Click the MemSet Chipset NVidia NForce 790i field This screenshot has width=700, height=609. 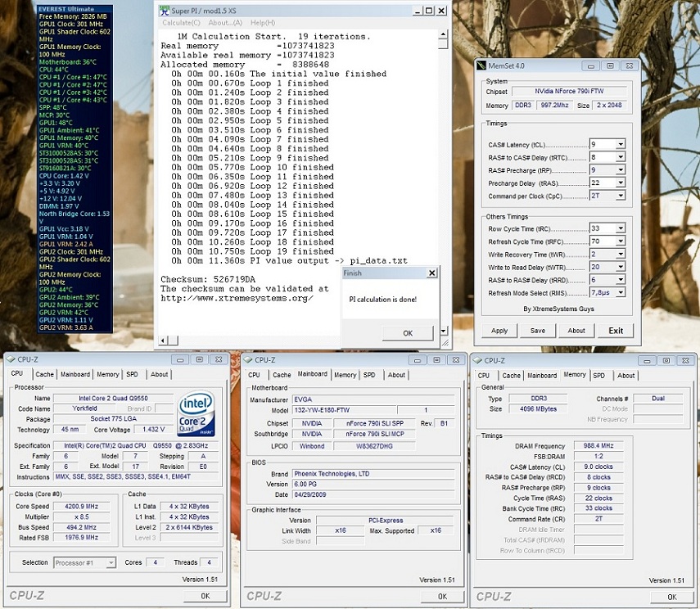tap(569, 91)
